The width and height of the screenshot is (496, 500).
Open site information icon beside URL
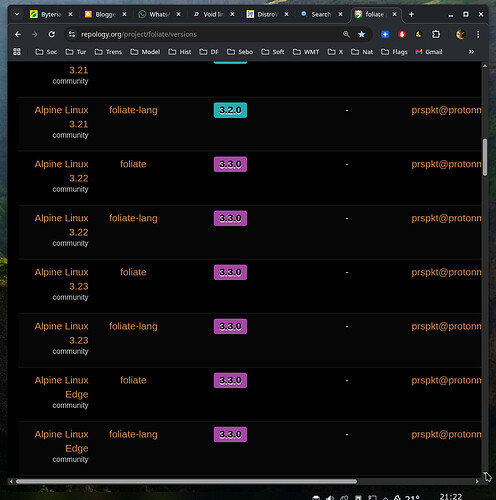[x=72, y=34]
